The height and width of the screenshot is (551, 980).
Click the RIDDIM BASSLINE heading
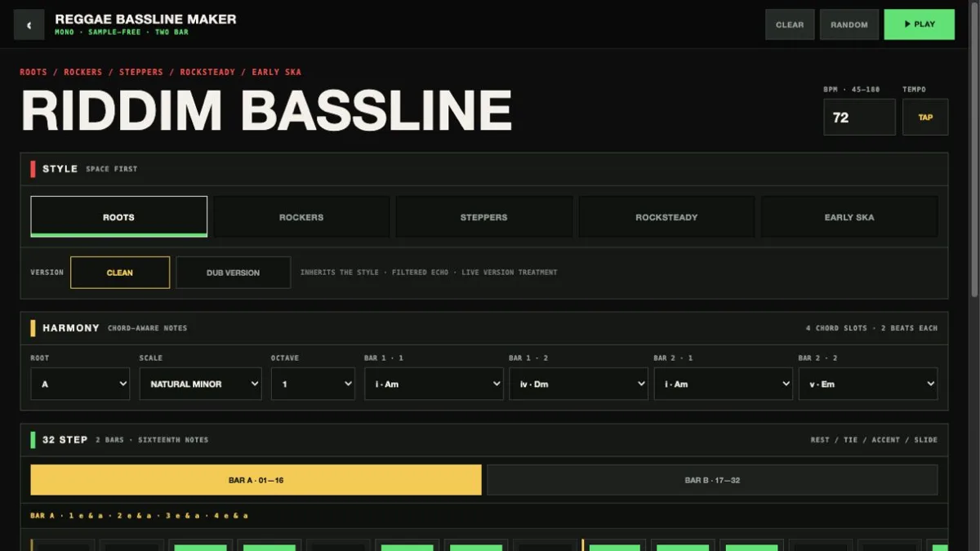(266, 111)
